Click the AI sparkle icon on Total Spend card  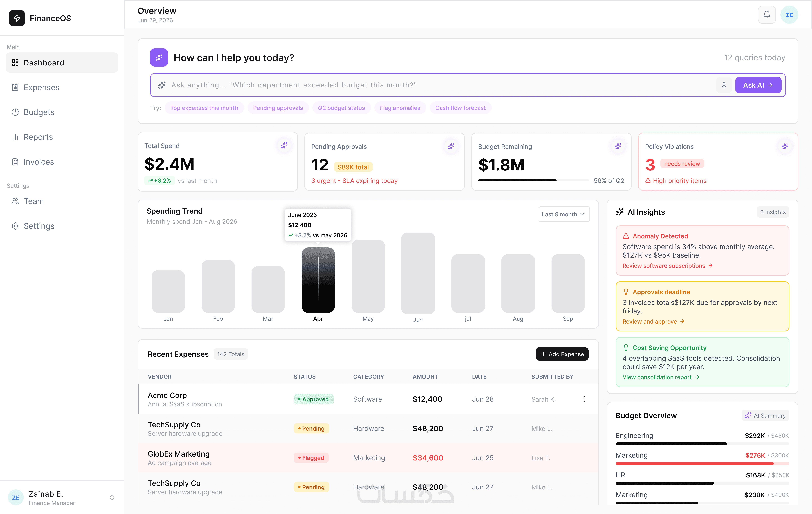[x=284, y=145]
